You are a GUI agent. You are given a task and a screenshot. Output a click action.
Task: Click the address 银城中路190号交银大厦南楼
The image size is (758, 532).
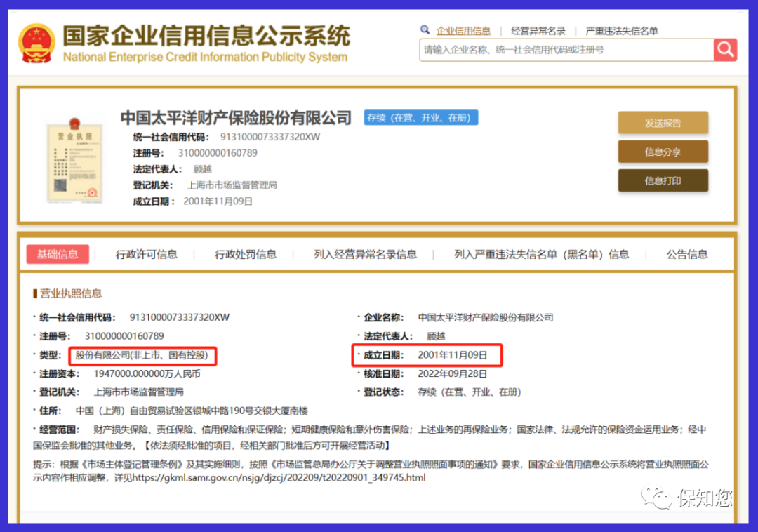tap(251, 411)
